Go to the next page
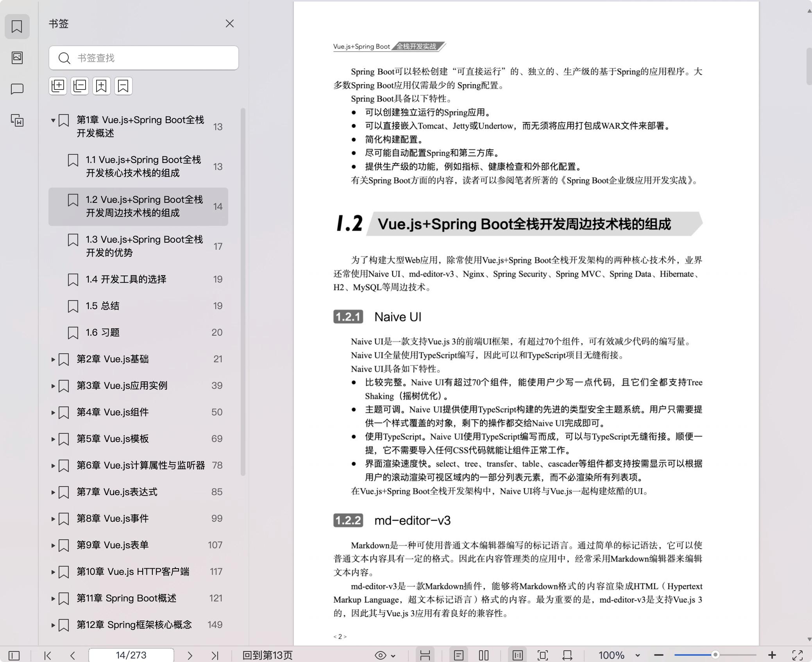The image size is (812, 662). point(190,655)
